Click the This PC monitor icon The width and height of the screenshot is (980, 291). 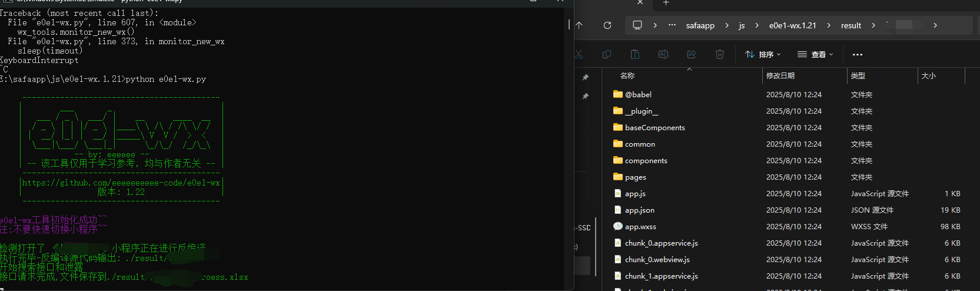637,25
